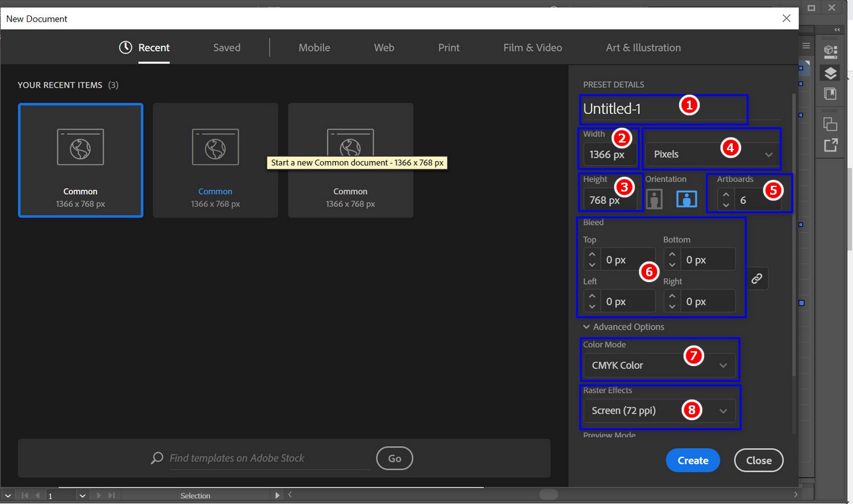853x504 pixels.
Task: Open the Asset Export panel icon
Action: coord(830,146)
